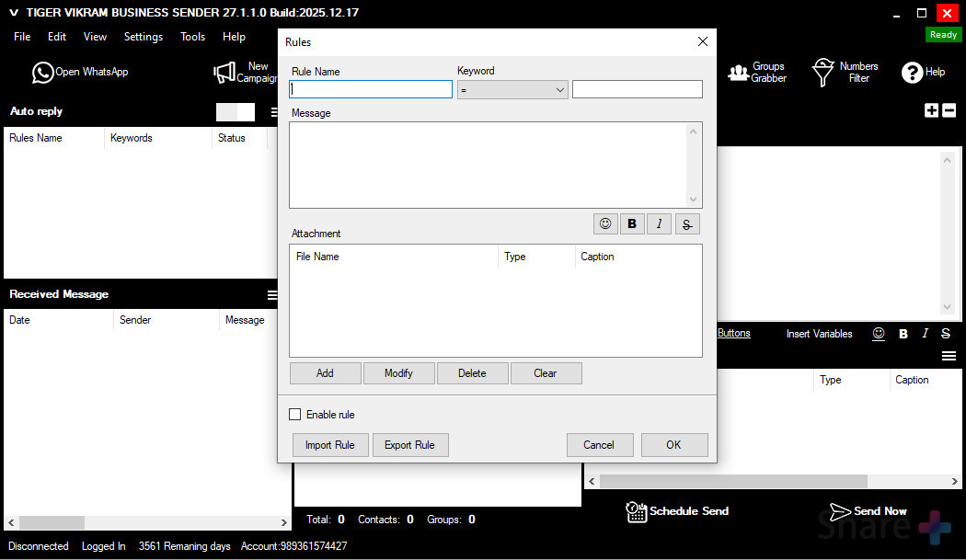Open the Edit menu
The width and height of the screenshot is (966, 560).
(x=57, y=37)
